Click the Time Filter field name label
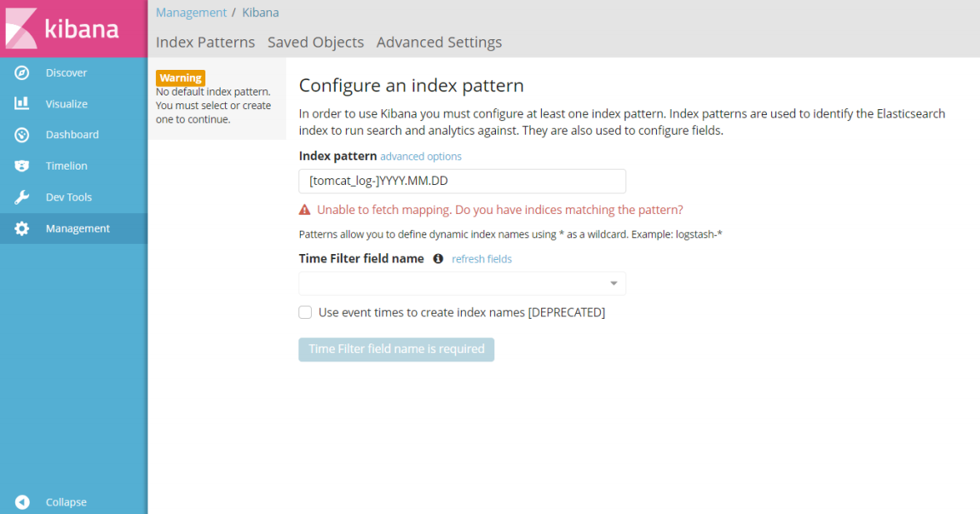Screen dimensions: 980x514 pyautogui.click(x=361, y=258)
